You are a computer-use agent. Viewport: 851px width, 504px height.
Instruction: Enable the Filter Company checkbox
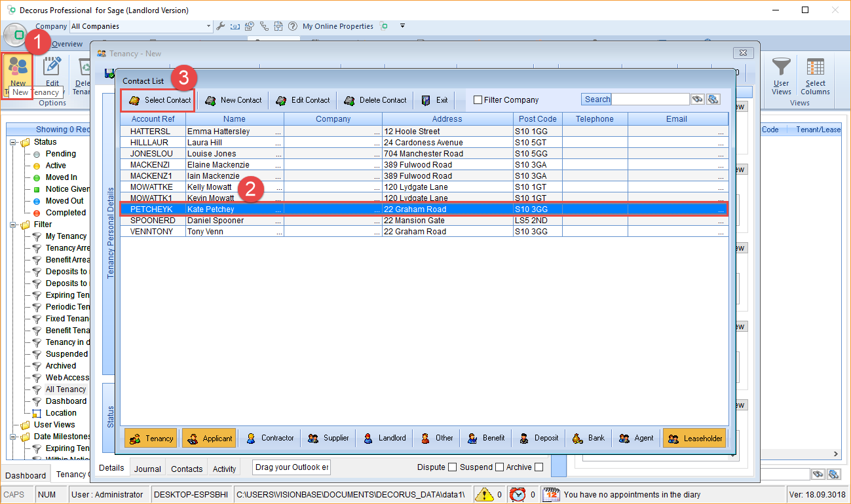click(x=478, y=100)
